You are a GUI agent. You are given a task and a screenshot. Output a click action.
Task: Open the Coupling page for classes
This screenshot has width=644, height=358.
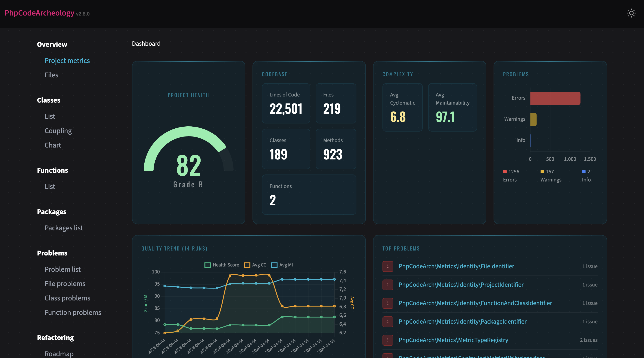click(x=58, y=130)
